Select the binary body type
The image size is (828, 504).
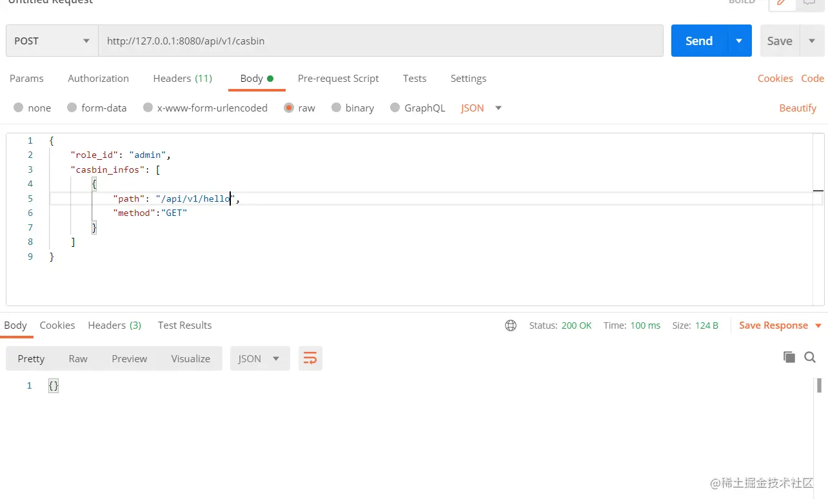tap(352, 108)
